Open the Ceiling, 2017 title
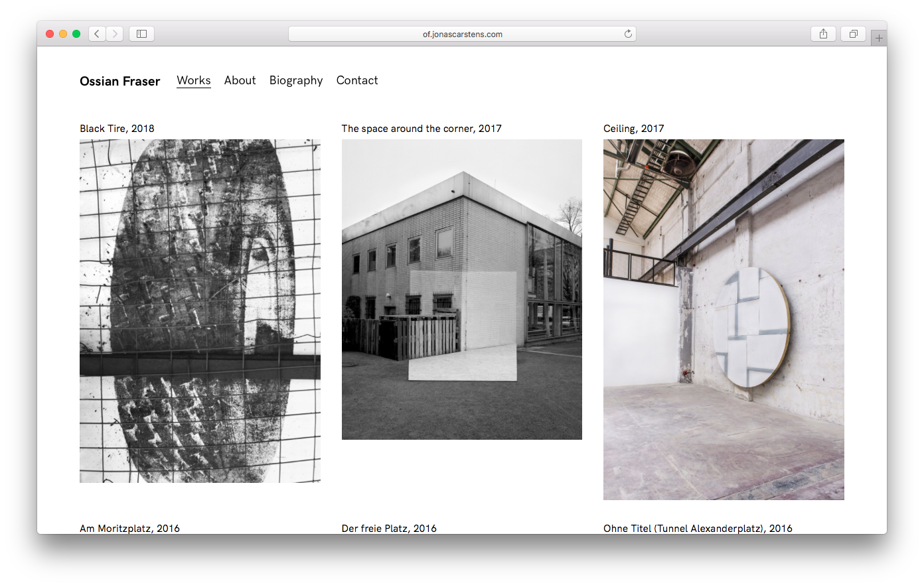Image resolution: width=924 pixels, height=587 pixels. click(634, 129)
